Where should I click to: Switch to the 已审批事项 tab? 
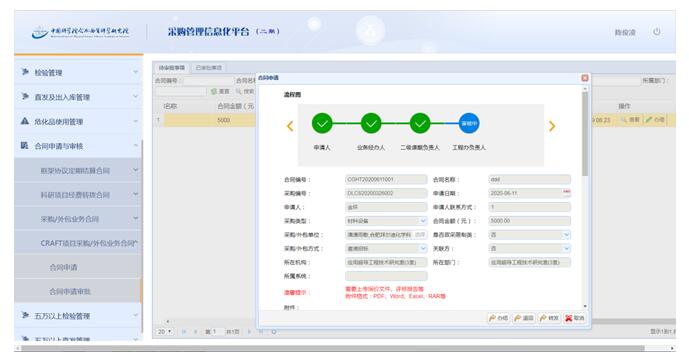coord(209,68)
